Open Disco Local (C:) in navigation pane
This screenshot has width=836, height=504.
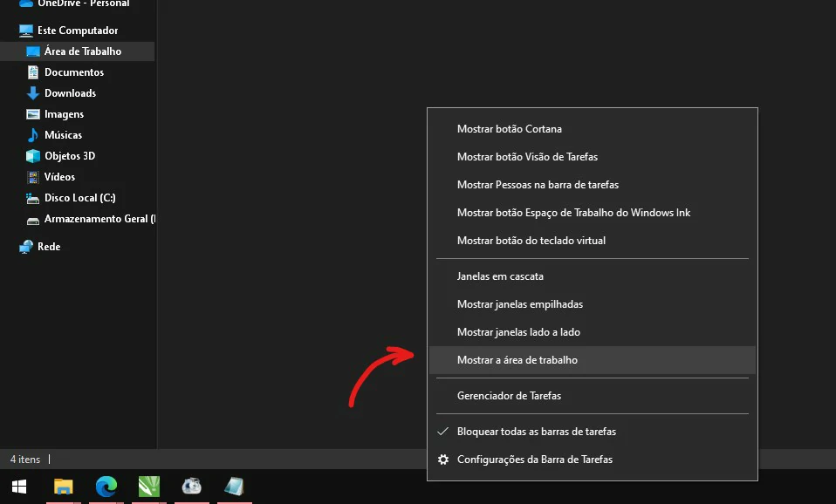(x=80, y=198)
